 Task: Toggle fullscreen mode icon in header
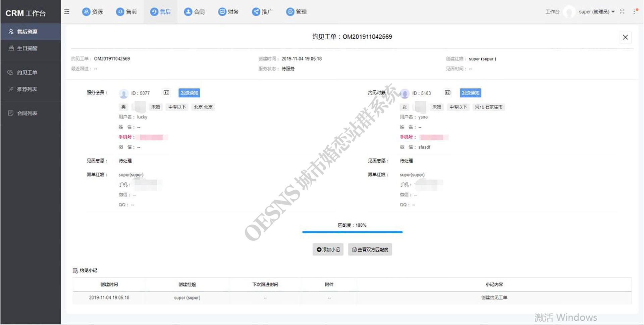click(622, 12)
